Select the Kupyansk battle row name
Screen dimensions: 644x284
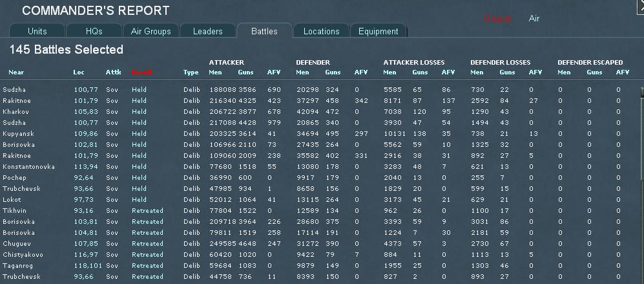(18, 134)
